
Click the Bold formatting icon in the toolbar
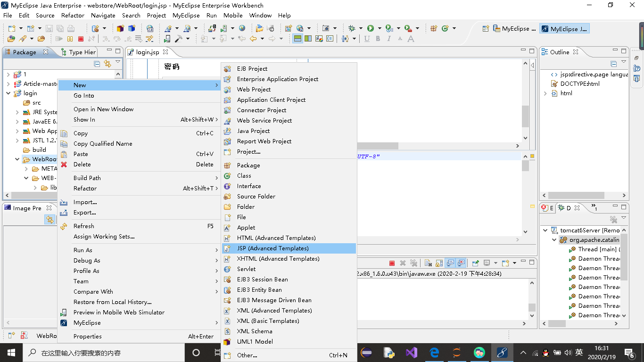[378, 39]
